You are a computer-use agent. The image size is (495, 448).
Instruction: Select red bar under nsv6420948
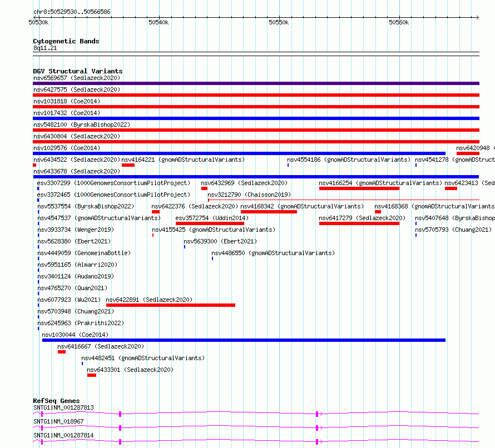[468, 153]
